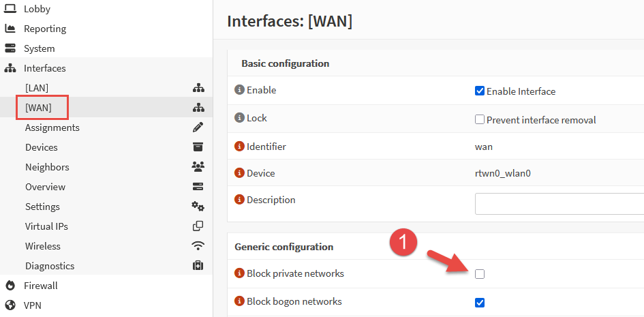The image size is (644, 317).
Task: Open the System menu
Action: tap(39, 48)
